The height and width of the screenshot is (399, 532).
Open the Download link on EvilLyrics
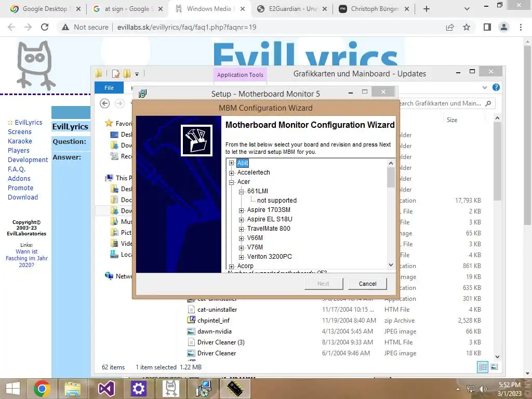23,197
